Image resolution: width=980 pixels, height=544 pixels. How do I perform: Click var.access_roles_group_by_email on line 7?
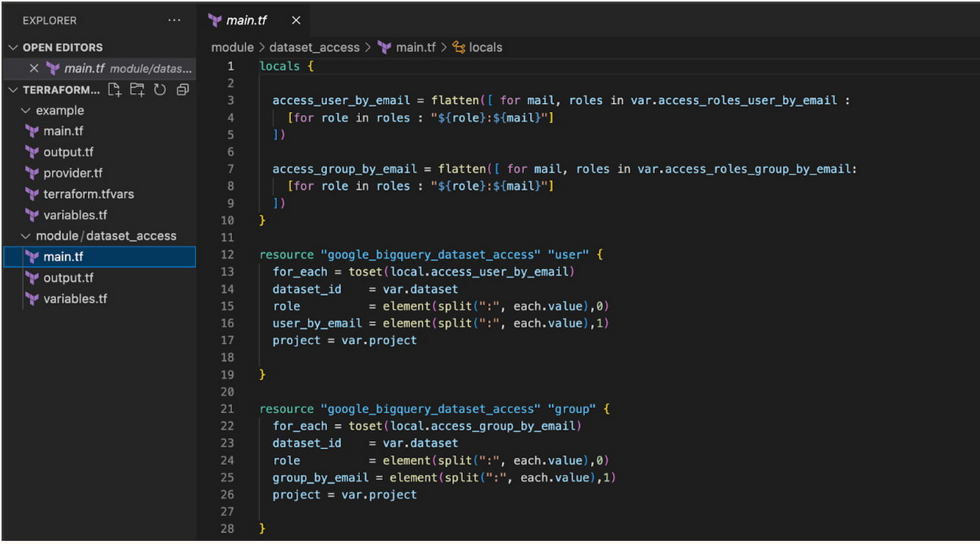(745, 169)
